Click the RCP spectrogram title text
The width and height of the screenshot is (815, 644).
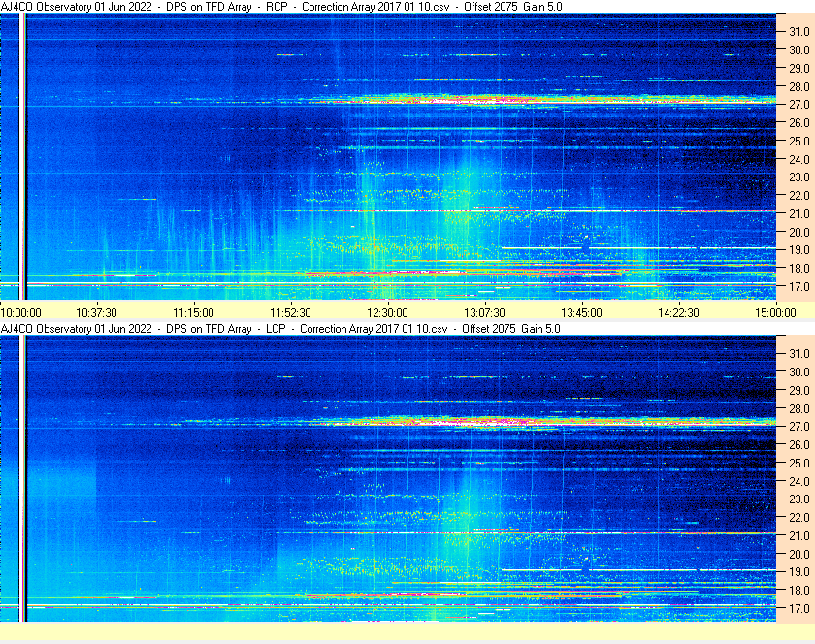[281, 7]
